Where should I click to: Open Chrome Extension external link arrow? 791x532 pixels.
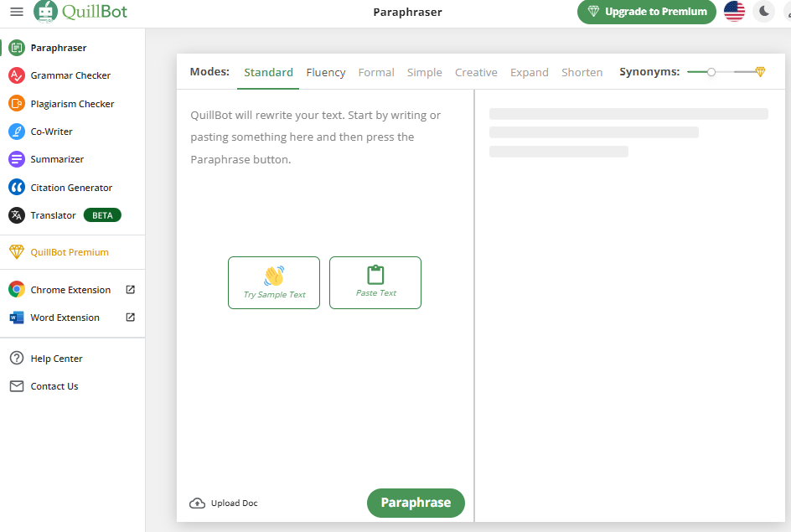[130, 289]
